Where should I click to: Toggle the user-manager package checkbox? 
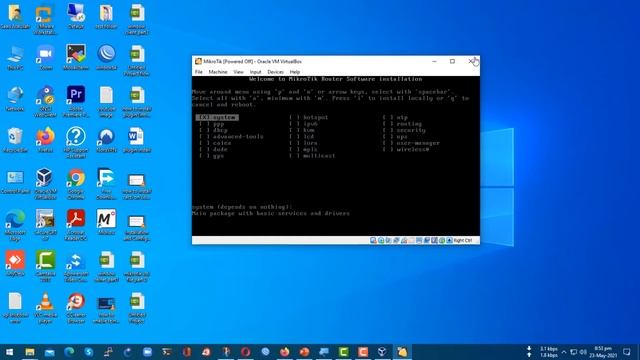pos(388,143)
